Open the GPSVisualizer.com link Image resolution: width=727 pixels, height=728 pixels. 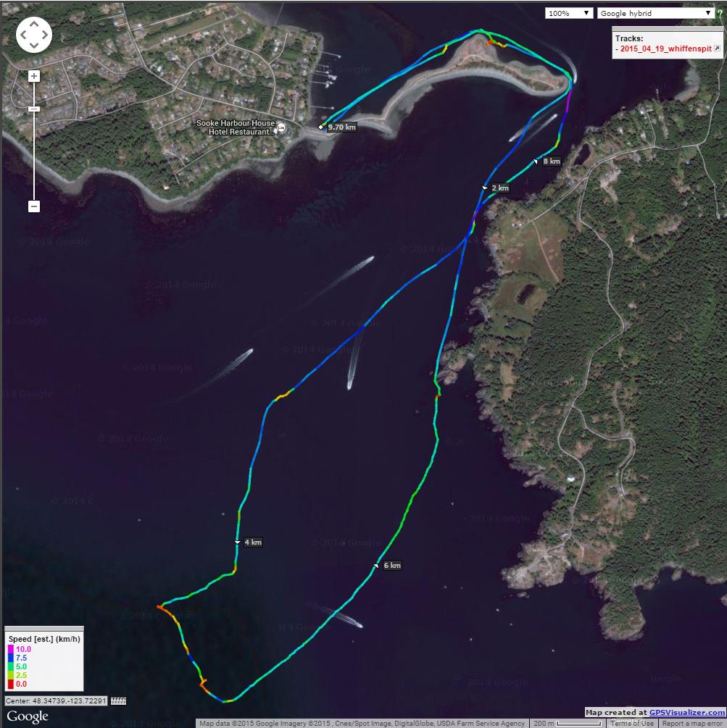[x=687, y=712]
